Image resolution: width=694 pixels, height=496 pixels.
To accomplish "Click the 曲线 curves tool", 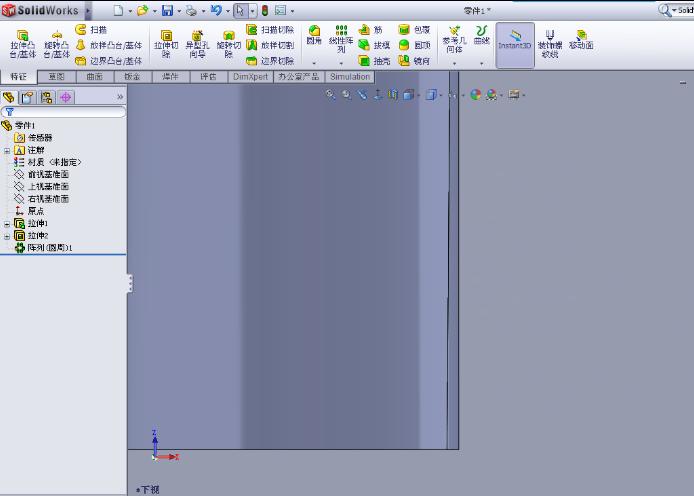I will click(x=482, y=35).
